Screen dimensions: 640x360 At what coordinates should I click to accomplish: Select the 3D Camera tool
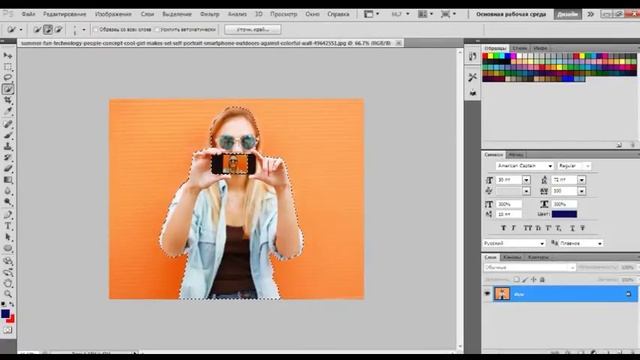(8, 272)
